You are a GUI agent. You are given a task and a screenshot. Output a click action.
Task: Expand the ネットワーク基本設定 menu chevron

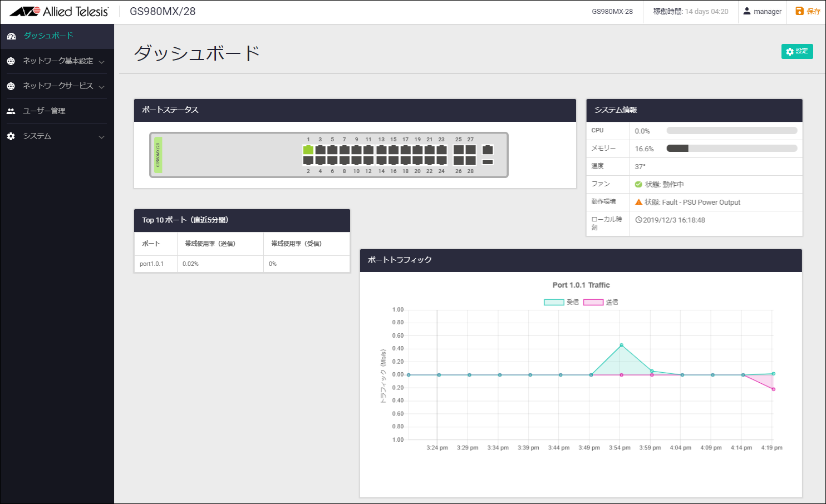101,62
